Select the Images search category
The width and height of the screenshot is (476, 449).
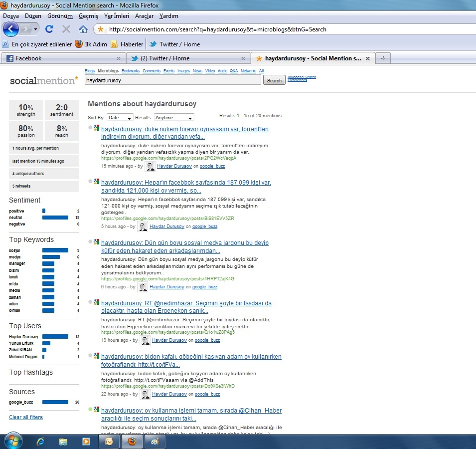[x=183, y=71]
